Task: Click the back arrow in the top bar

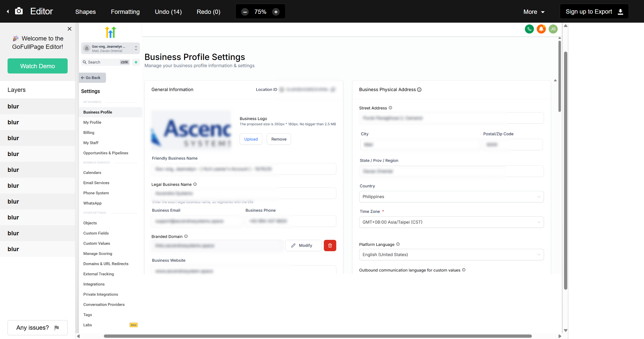Action: point(8,11)
